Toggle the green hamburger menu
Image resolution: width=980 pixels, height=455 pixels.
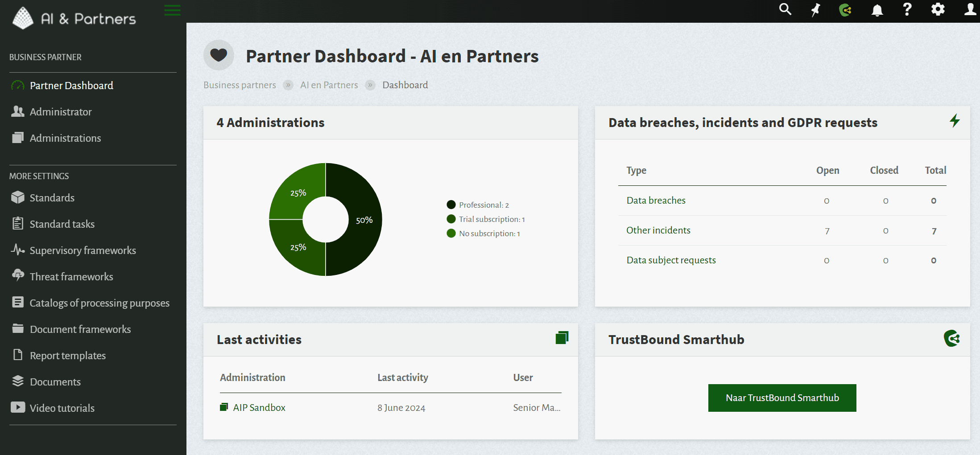coord(172,10)
